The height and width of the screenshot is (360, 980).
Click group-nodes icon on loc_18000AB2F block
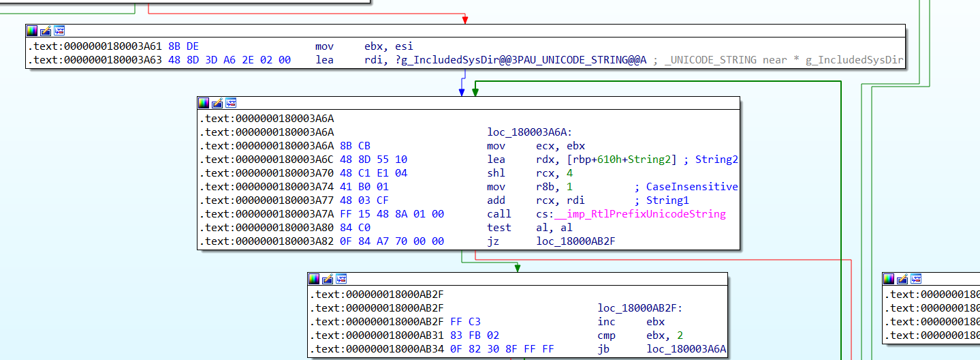pos(341,279)
